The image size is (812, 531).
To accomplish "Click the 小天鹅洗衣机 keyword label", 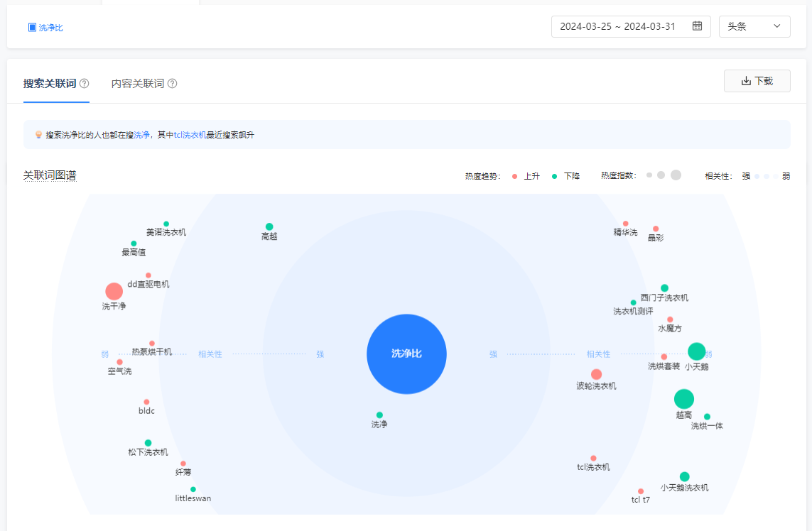I will 685,488.
